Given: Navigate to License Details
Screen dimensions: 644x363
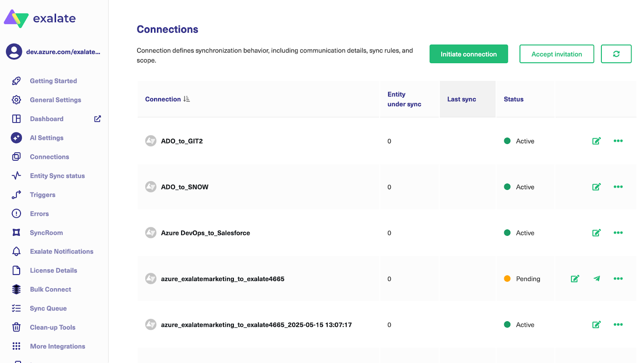Looking at the screenshot, I should click(x=54, y=270).
